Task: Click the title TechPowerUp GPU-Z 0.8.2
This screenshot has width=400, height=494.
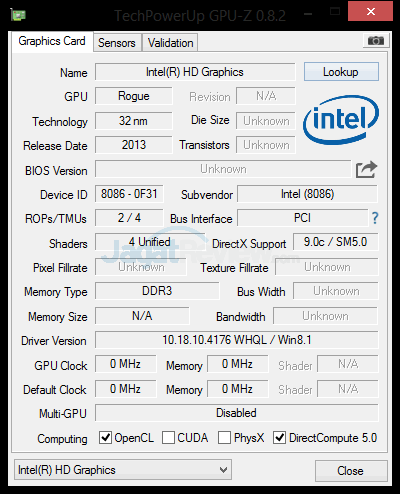Action: [200, 15]
